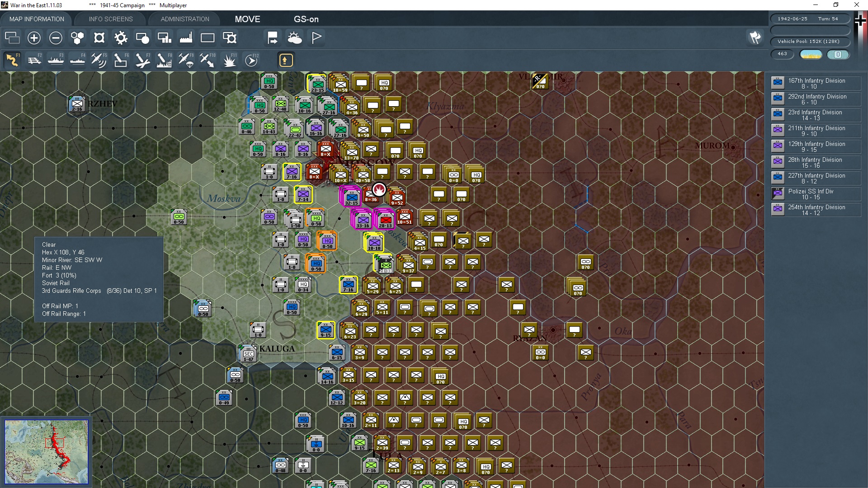
Task: Select Air transport parachute icon F9
Action: click(x=186, y=60)
